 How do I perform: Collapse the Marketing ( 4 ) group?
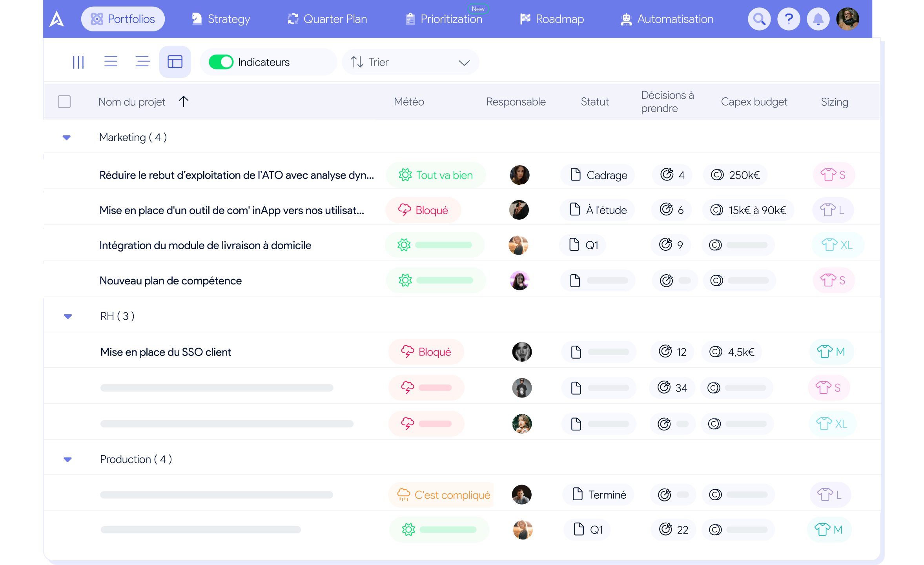tap(67, 137)
